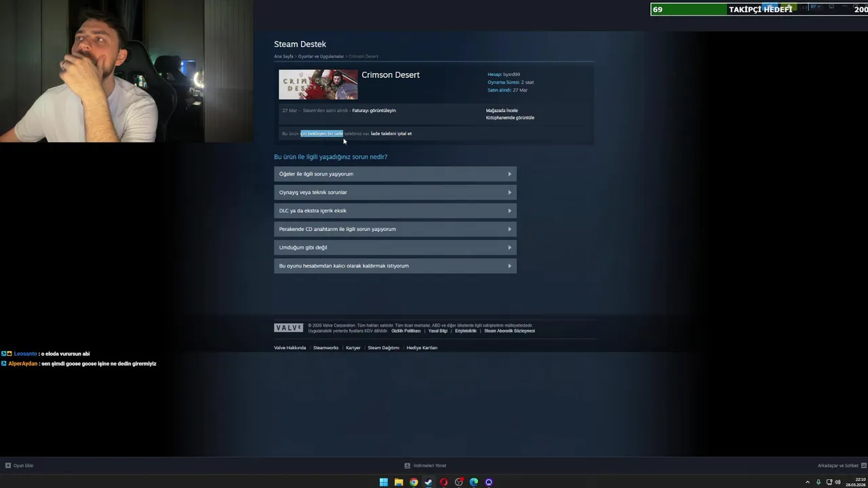
Task: Click 'Mağazada İncele' link
Action: (x=502, y=110)
